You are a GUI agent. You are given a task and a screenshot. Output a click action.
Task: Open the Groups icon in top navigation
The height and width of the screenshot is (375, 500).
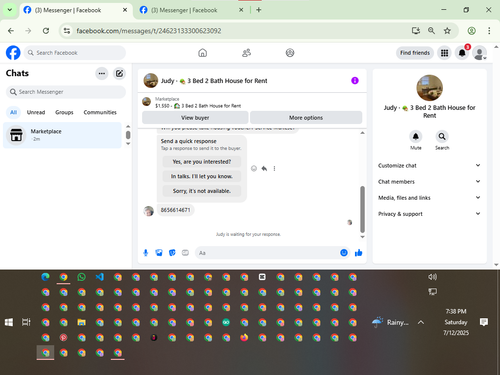click(x=290, y=53)
